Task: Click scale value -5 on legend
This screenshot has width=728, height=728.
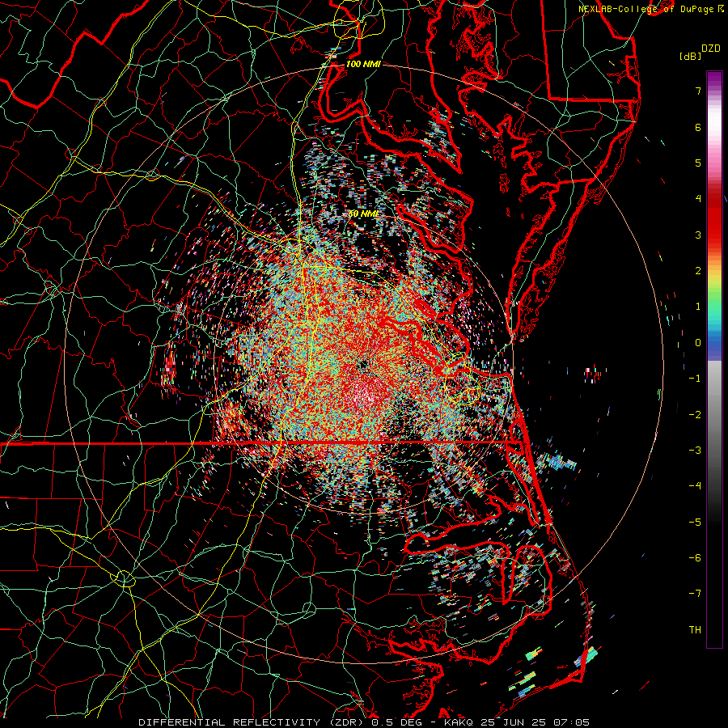Action: (x=695, y=523)
